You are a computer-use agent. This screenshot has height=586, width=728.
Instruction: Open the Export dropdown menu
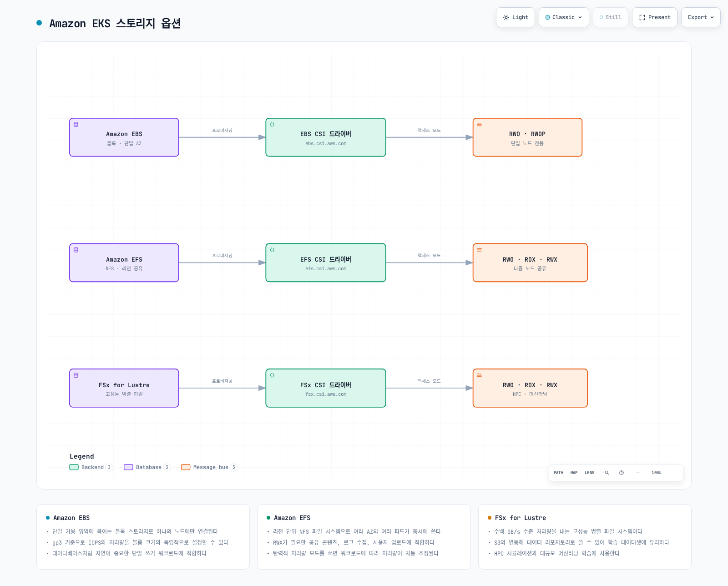[701, 17]
